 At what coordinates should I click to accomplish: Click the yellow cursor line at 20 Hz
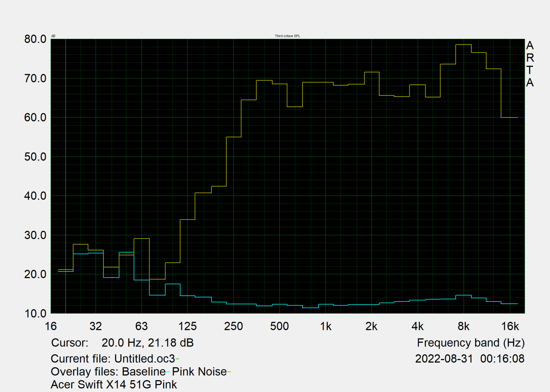[x=66, y=176]
